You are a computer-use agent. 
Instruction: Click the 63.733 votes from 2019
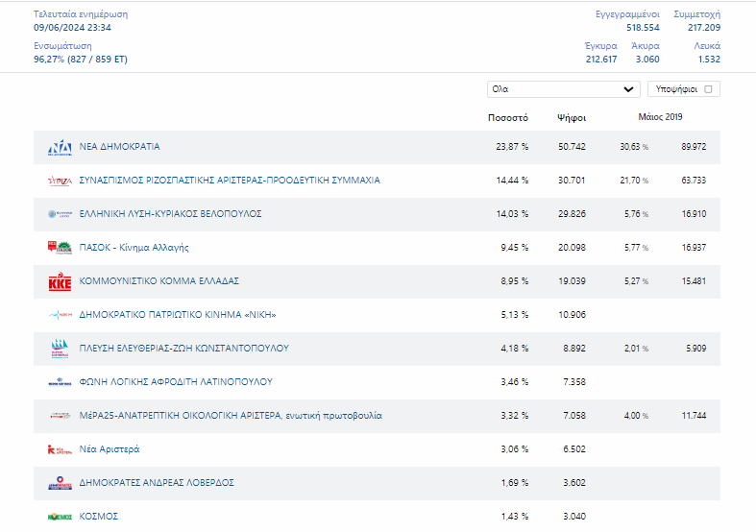[694, 181]
